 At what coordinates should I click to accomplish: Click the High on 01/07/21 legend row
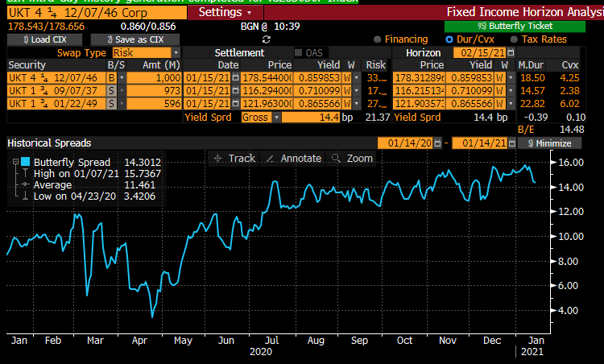pos(97,173)
